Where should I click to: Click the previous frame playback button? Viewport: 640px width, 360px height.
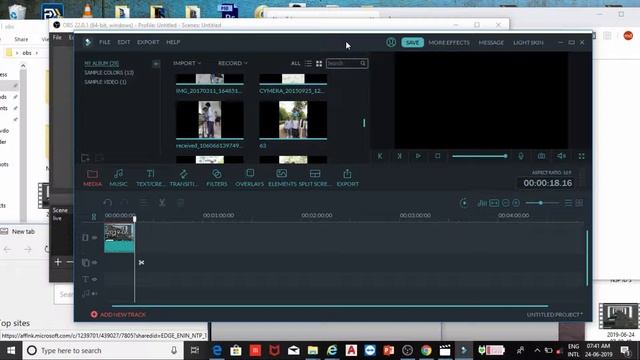(x=380, y=156)
